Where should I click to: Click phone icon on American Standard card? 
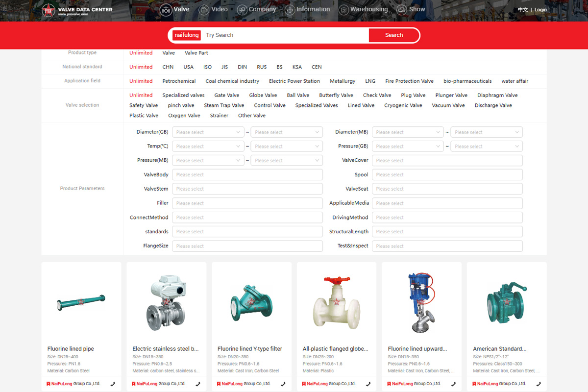point(539,384)
